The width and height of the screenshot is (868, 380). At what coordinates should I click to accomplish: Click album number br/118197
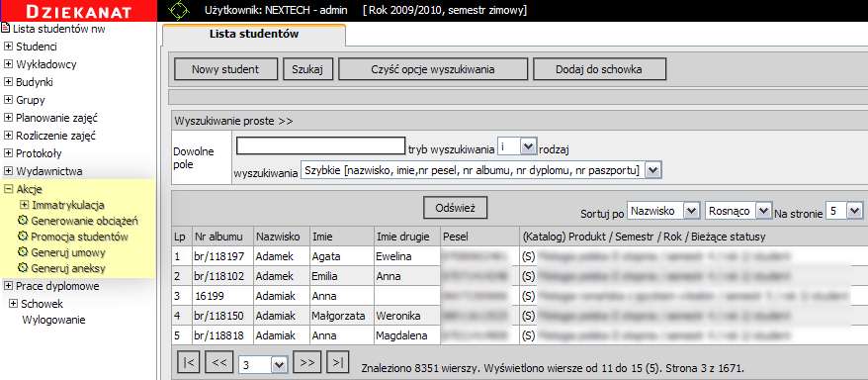coord(218,256)
